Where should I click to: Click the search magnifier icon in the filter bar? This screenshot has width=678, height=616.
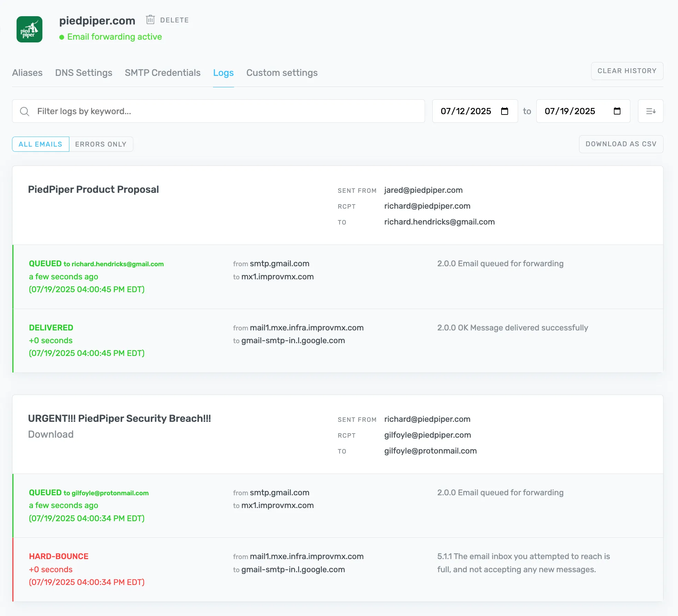click(24, 111)
